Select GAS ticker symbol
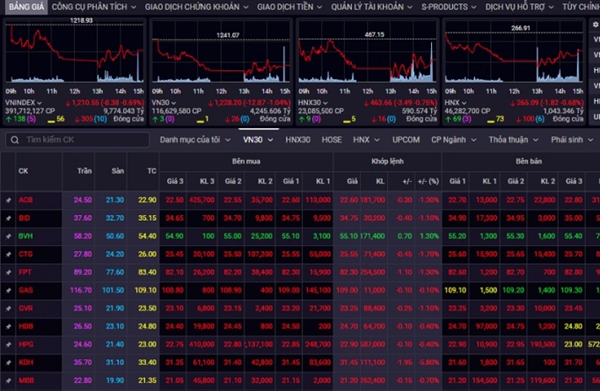The image size is (600, 391). (26, 290)
